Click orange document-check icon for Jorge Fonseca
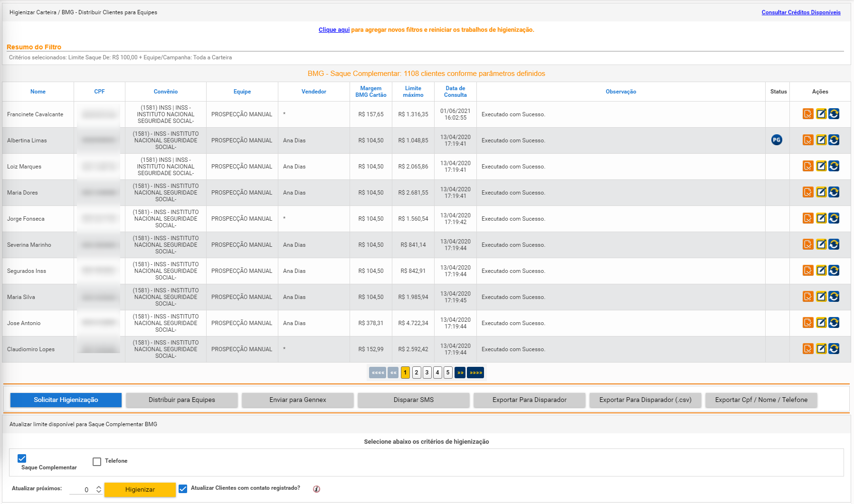854x504 pixels. [x=808, y=218]
